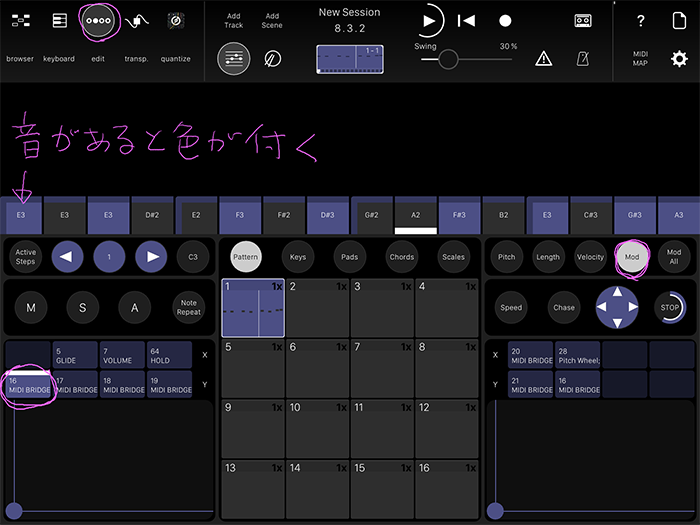Select the Length mode
This screenshot has height=525, width=700.
pyautogui.click(x=548, y=257)
